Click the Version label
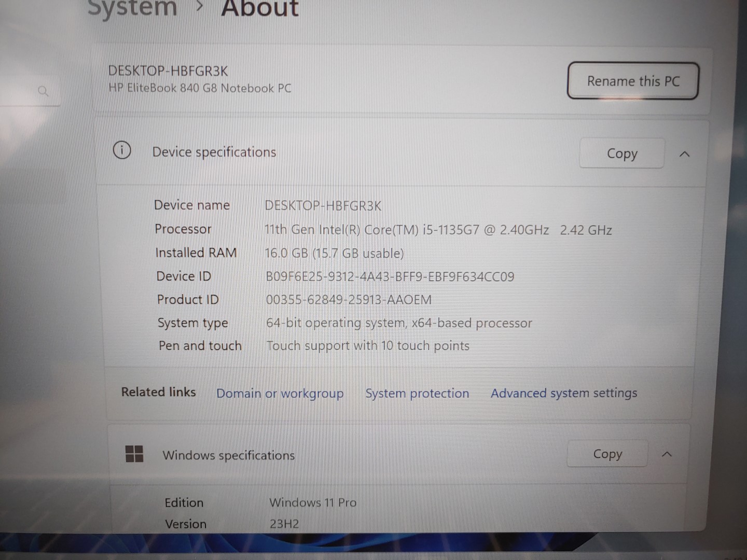The image size is (747, 560). click(186, 524)
